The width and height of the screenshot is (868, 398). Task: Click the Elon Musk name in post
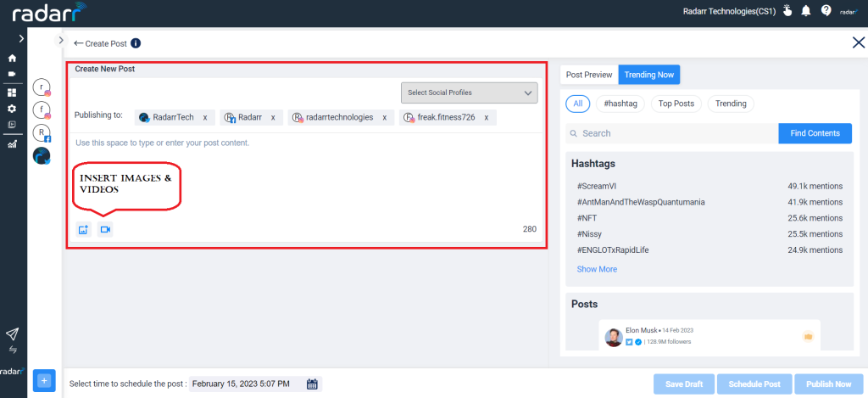click(x=642, y=330)
